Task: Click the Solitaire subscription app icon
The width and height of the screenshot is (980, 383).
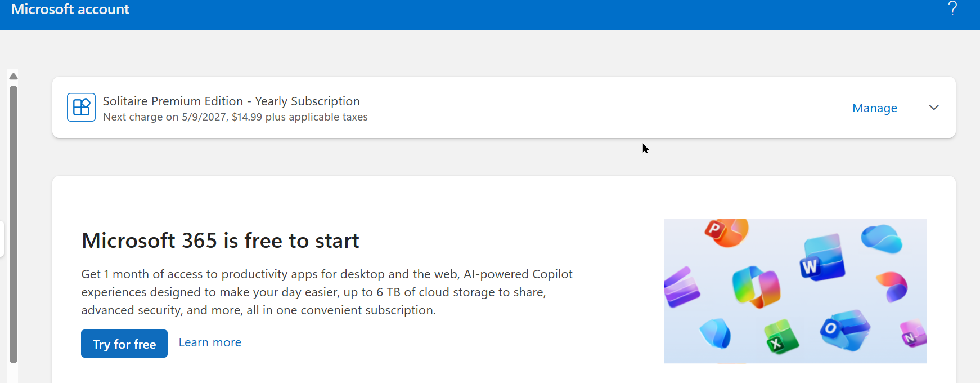Action: tap(81, 107)
